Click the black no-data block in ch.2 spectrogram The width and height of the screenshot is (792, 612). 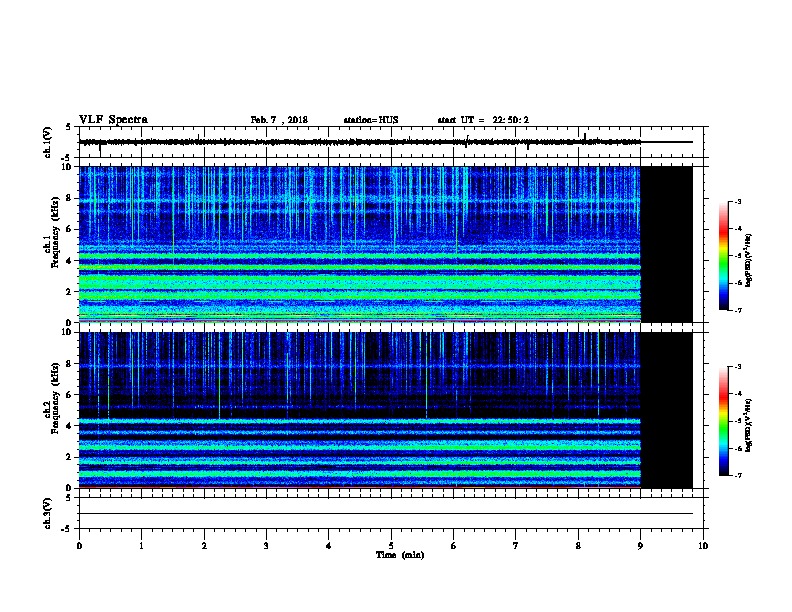pyautogui.click(x=667, y=410)
